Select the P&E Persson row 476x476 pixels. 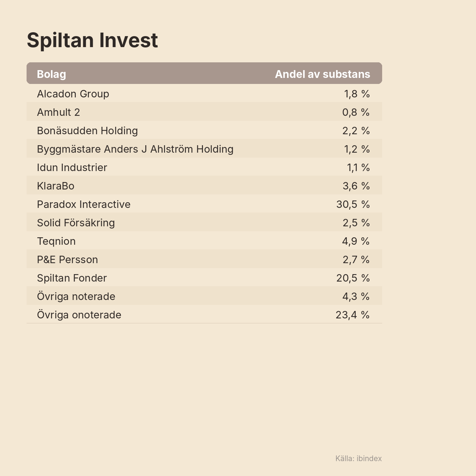coord(204,260)
